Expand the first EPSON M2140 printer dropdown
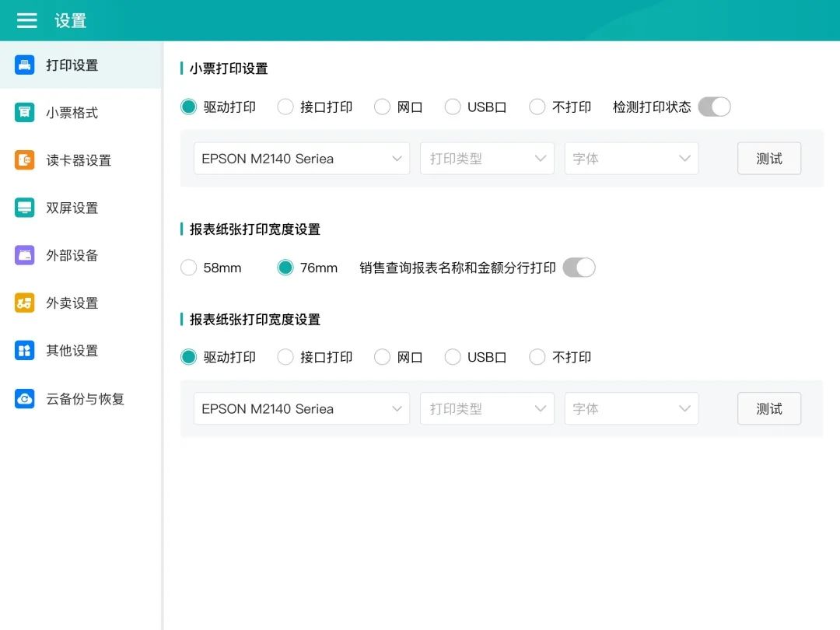This screenshot has height=630, width=840. [x=302, y=159]
